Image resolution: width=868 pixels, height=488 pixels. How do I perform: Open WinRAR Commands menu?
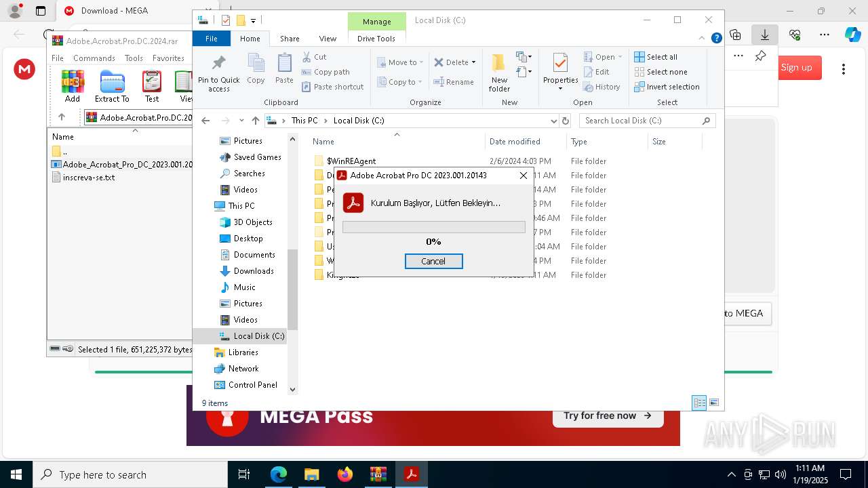(x=94, y=58)
